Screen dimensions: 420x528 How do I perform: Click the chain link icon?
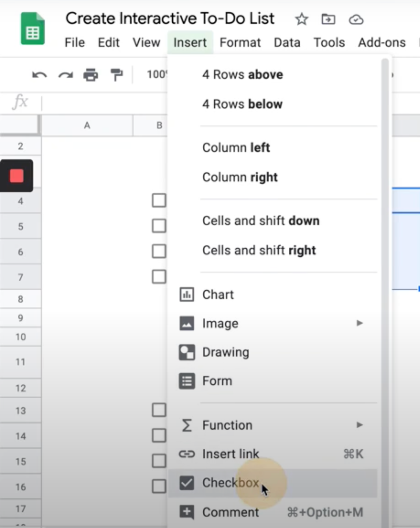coord(187,454)
